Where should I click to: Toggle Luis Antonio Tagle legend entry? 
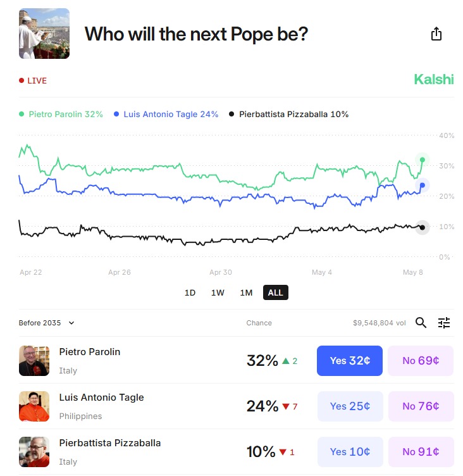(x=166, y=115)
